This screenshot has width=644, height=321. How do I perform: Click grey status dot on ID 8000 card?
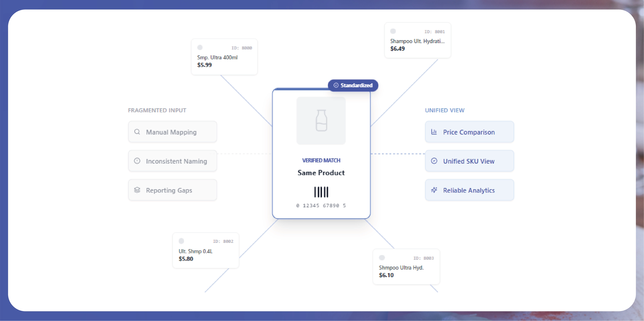(x=200, y=47)
